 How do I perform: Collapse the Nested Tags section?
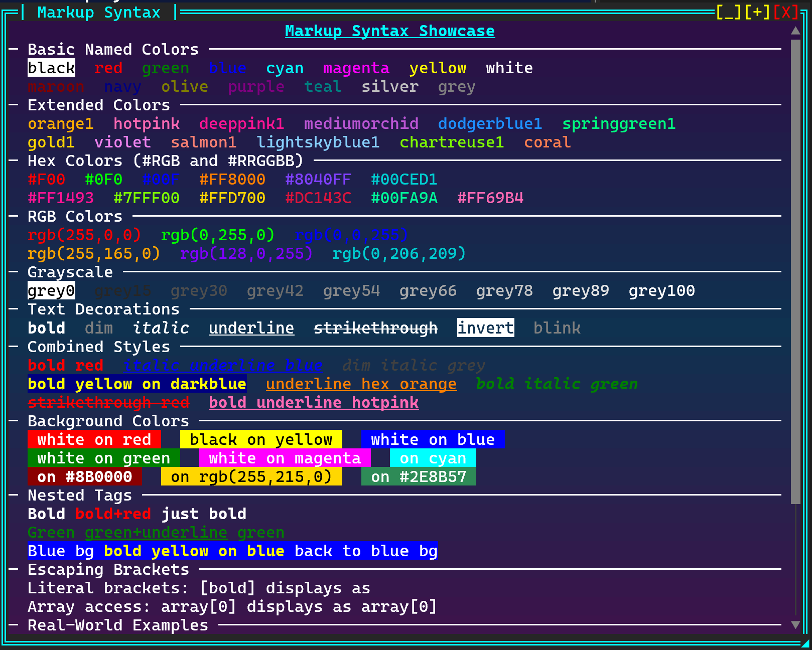click(14, 495)
